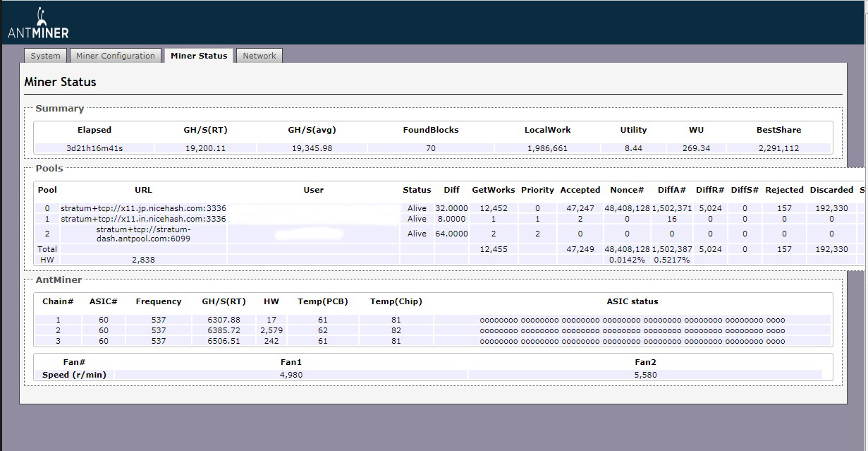Click the Elapsed time value 3d21h16m41s

tap(94, 148)
